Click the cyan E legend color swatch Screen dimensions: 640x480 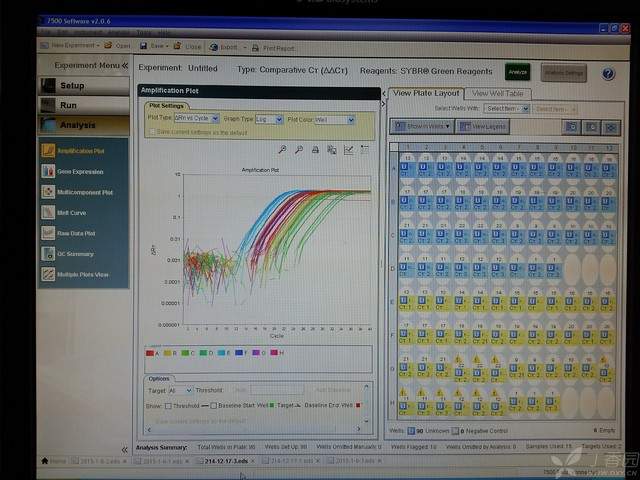coord(221,353)
